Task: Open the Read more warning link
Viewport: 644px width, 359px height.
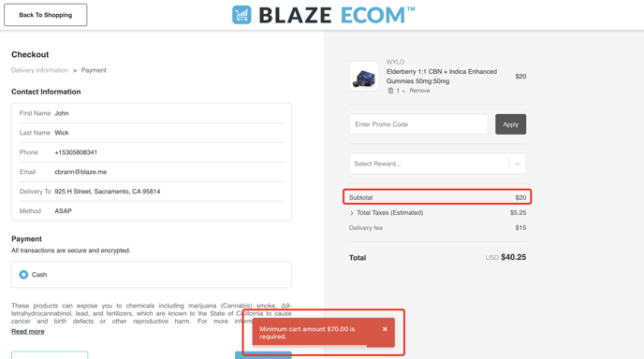Action: point(28,332)
